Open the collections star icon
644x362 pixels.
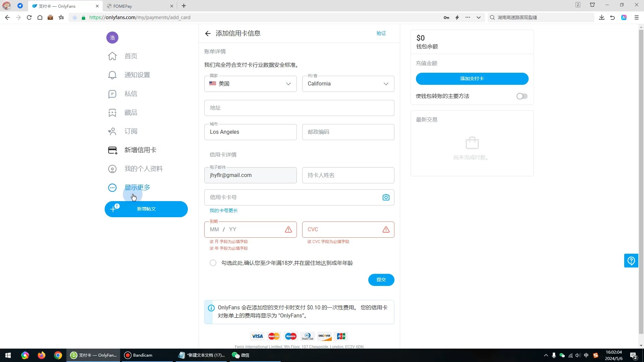112,113
